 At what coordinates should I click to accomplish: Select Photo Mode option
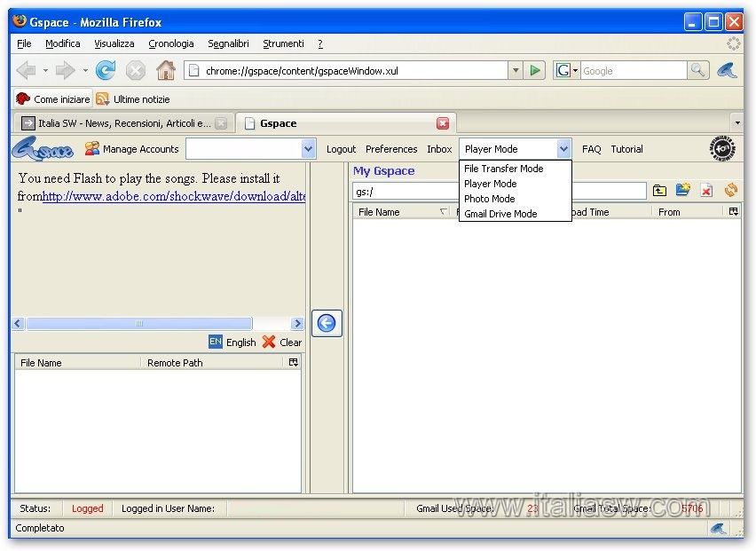click(x=515, y=199)
